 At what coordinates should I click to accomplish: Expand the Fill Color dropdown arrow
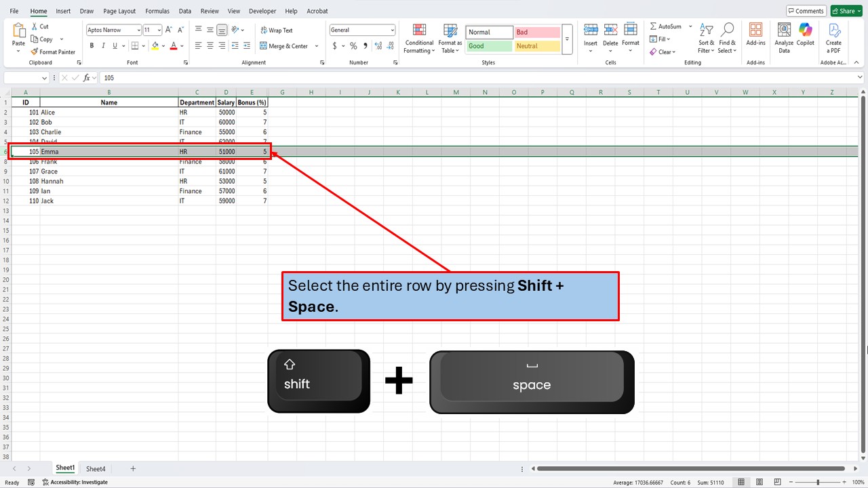pyautogui.click(x=163, y=45)
